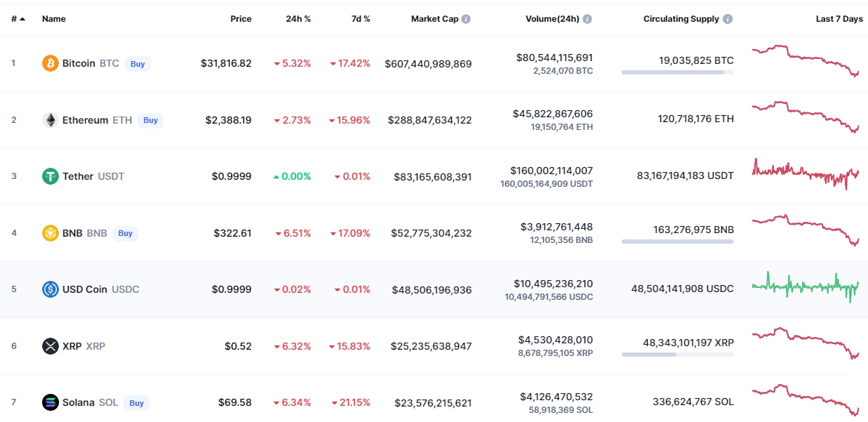Show Circulating Supply info tooltip icon
The height and width of the screenshot is (422, 868).
(x=728, y=19)
